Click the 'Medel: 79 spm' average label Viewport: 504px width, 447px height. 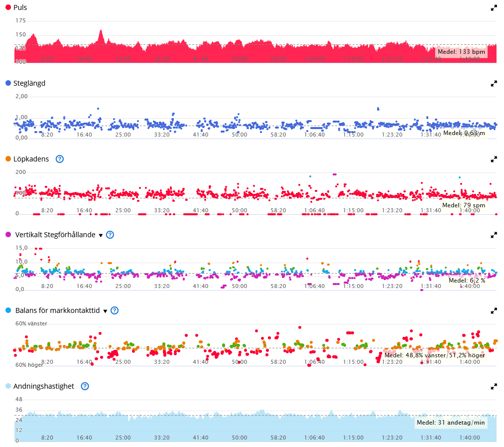pyautogui.click(x=464, y=205)
